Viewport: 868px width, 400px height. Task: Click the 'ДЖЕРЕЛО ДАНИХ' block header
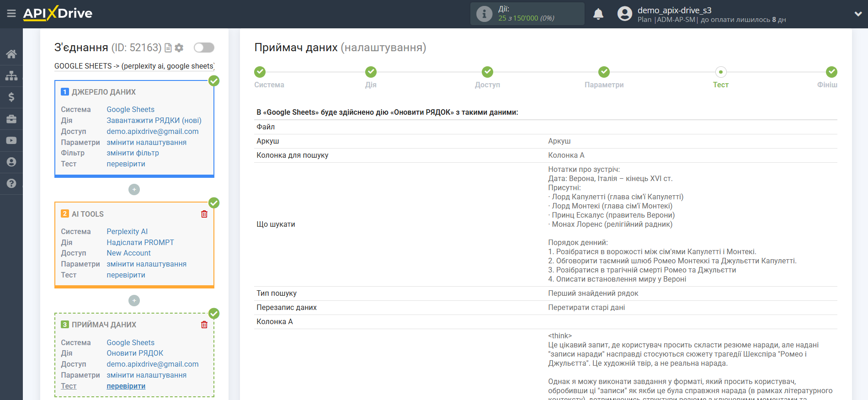104,92
